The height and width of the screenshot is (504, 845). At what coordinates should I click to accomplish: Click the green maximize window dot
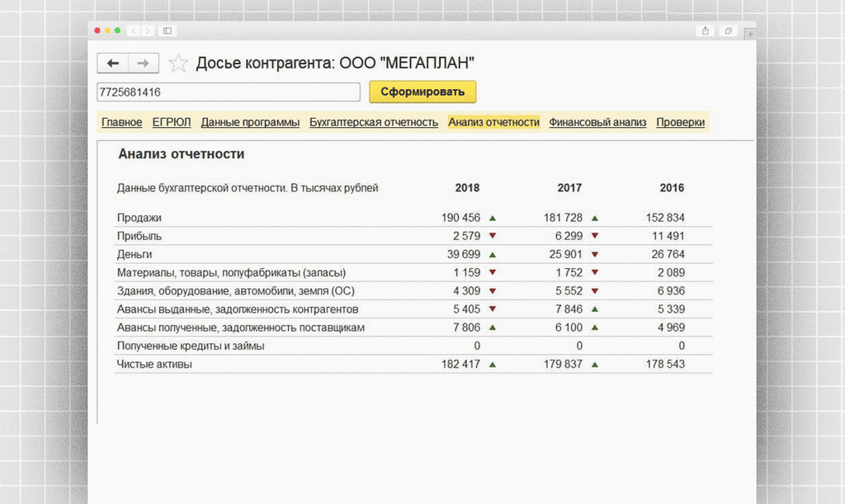(x=117, y=31)
